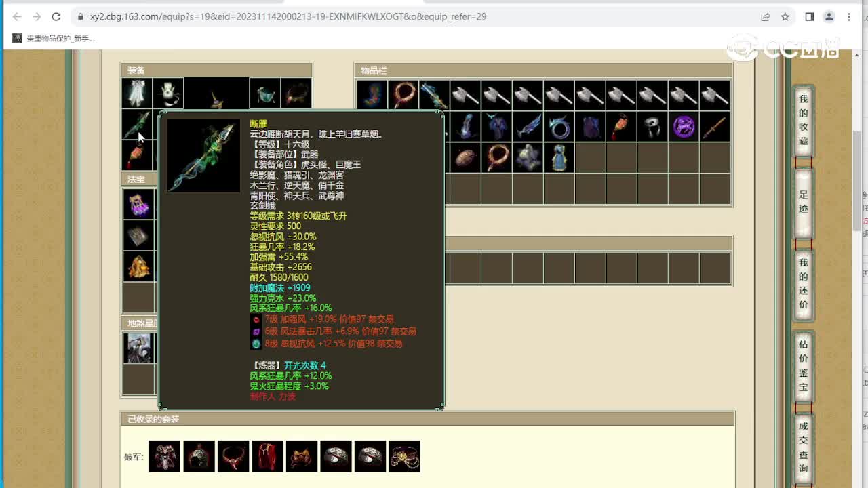This screenshot has width=868, height=488.
Task: Open the 足迹 side tab
Action: 803,202
